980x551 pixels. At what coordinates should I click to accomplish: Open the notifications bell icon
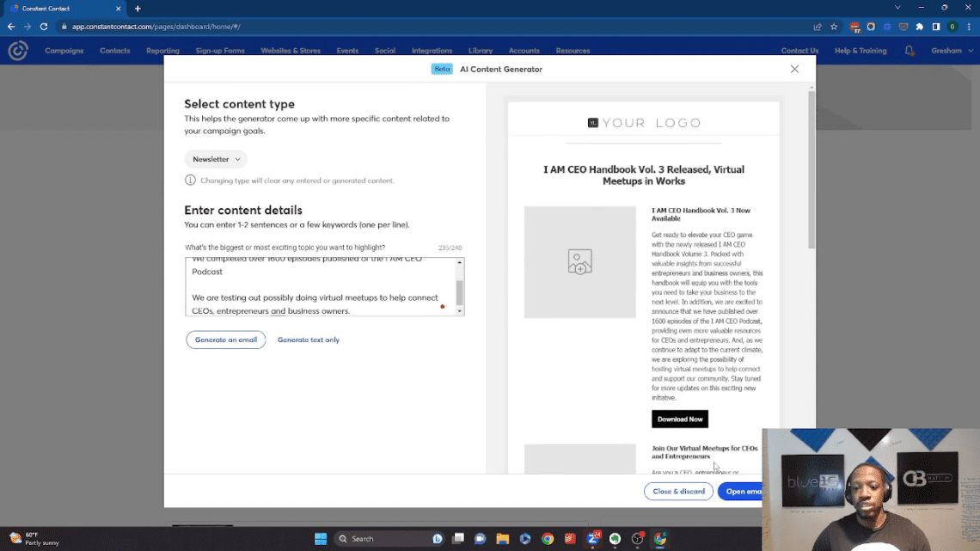[910, 50]
